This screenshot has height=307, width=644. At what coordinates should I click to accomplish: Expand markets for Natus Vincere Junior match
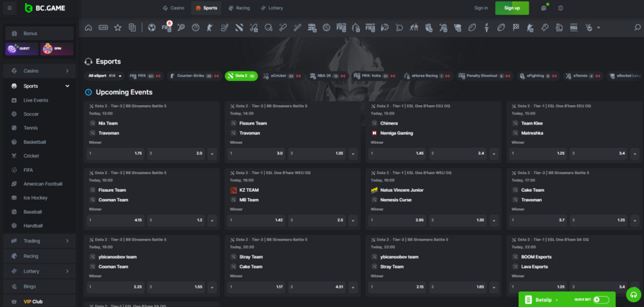click(494, 220)
